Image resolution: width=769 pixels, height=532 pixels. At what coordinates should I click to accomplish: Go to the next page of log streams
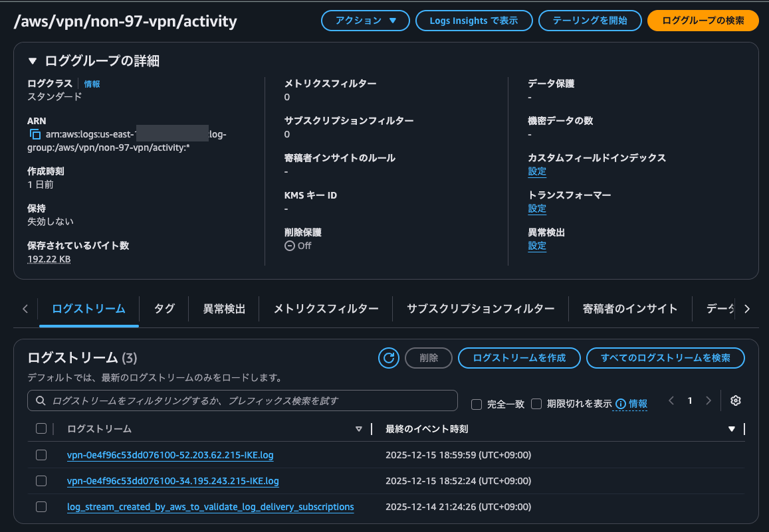708,400
